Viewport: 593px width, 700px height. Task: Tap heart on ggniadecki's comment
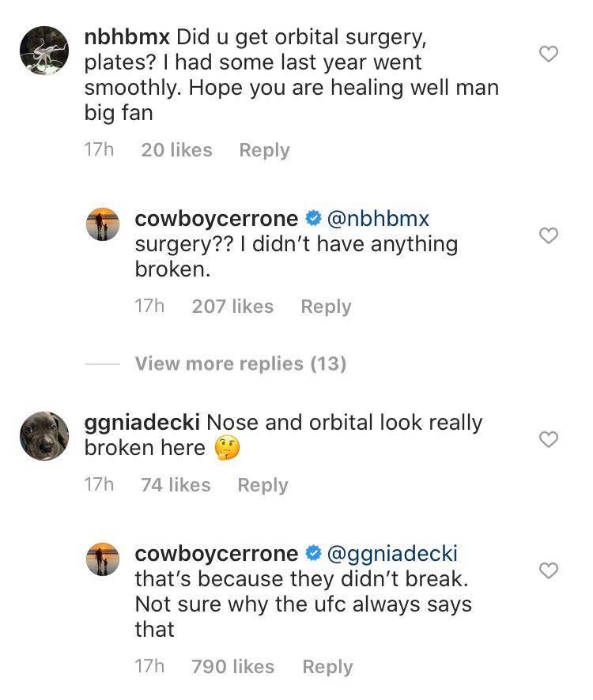click(548, 440)
